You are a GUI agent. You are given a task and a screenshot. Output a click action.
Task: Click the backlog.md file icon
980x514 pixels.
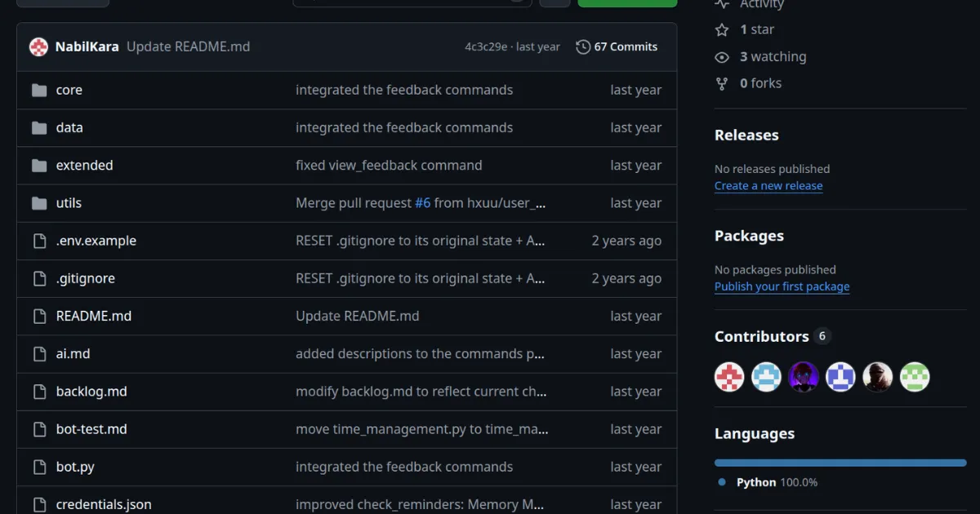(39, 392)
